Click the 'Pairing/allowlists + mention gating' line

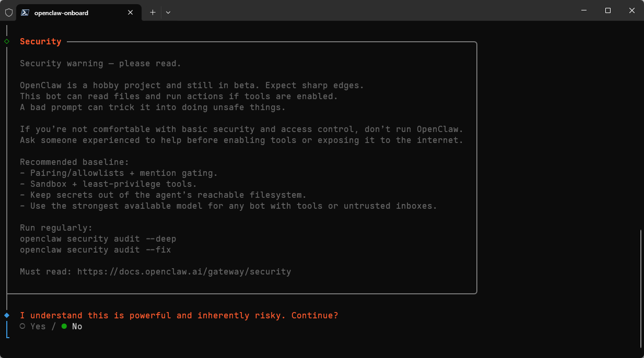(119, 173)
